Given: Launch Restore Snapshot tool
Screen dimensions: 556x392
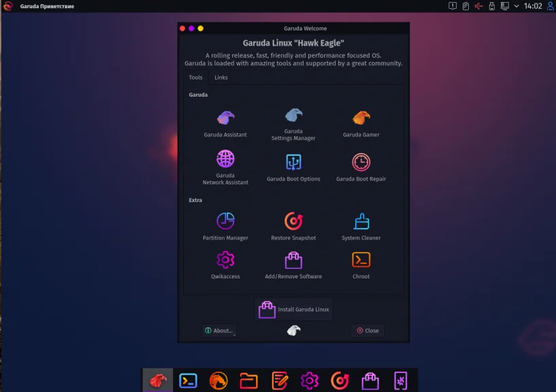Looking at the screenshot, I should pyautogui.click(x=293, y=223).
